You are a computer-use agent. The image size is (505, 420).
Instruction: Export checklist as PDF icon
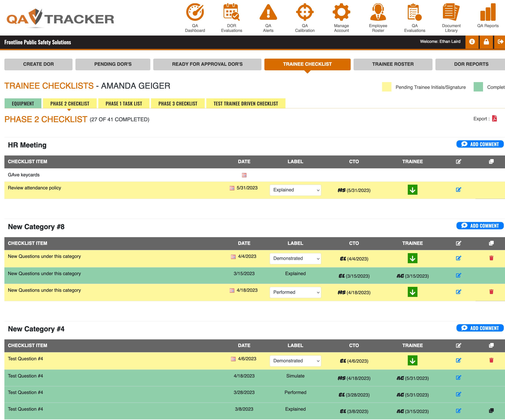click(x=494, y=118)
